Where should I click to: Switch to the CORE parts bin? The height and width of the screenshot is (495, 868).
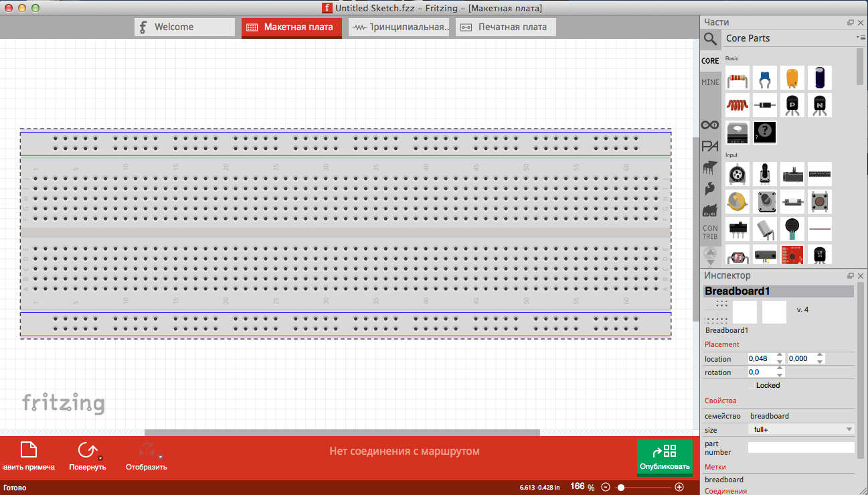[x=710, y=60]
